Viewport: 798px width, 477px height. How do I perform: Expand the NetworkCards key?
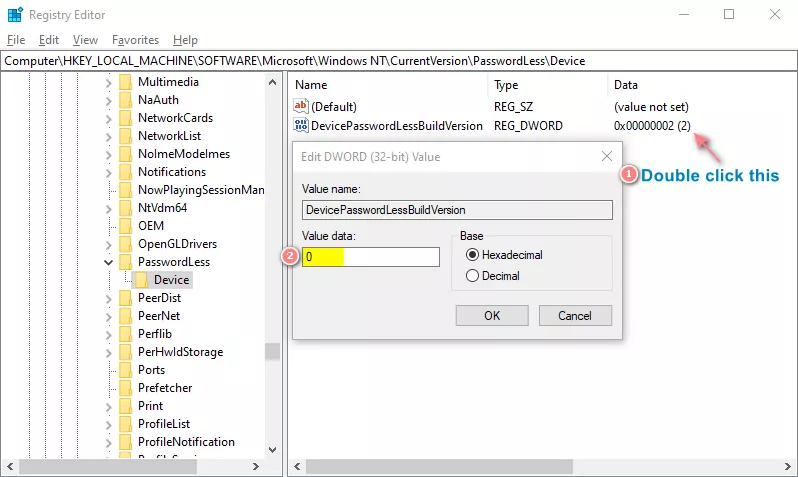tap(108, 119)
